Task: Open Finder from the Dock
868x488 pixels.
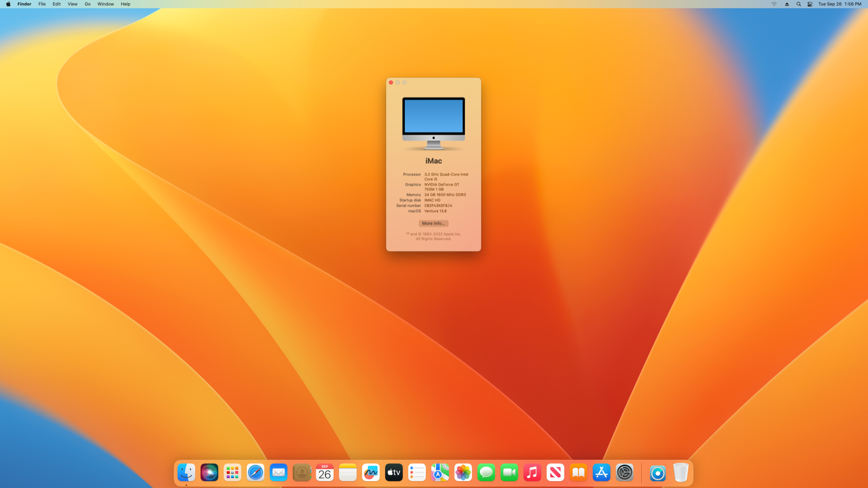Action: pos(186,473)
